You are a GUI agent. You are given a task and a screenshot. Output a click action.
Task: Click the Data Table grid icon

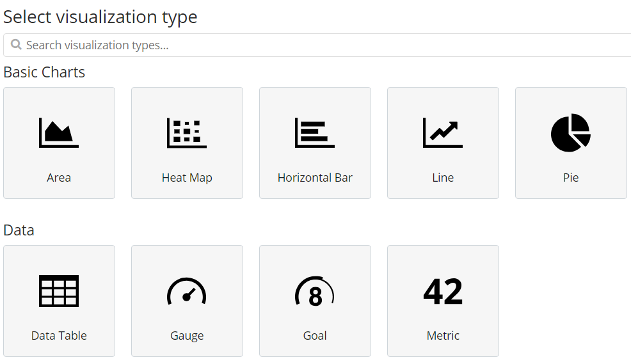coord(59,291)
